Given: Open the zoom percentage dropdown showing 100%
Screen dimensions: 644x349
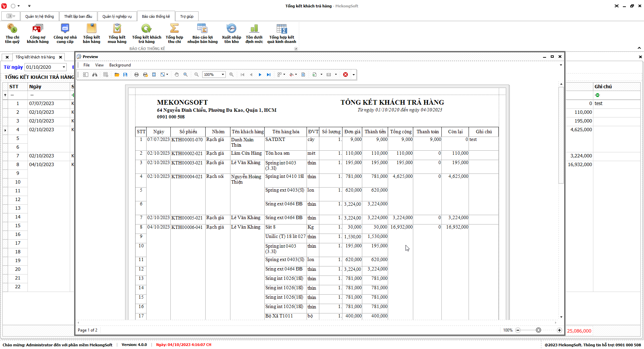Looking at the screenshot, I should pos(223,74).
